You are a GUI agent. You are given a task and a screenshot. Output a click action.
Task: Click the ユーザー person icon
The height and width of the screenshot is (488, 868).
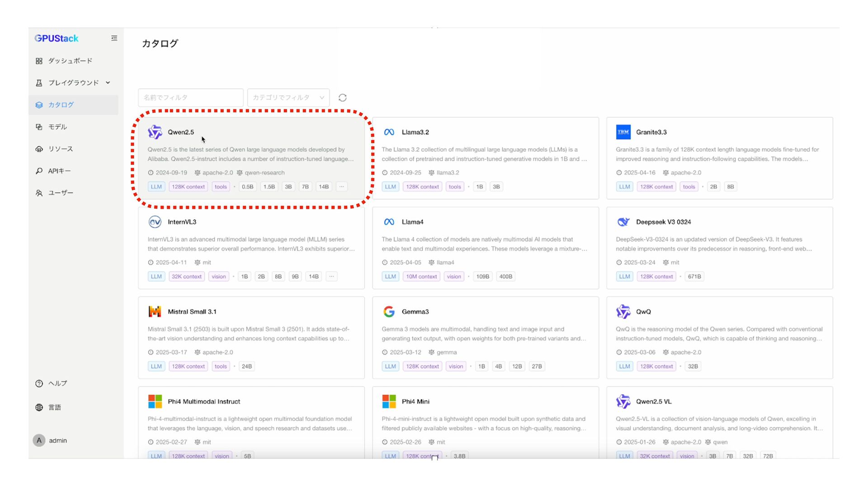point(39,193)
